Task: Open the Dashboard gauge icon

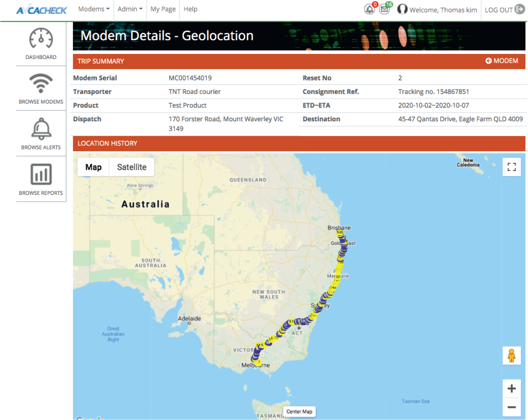Action: point(41,40)
